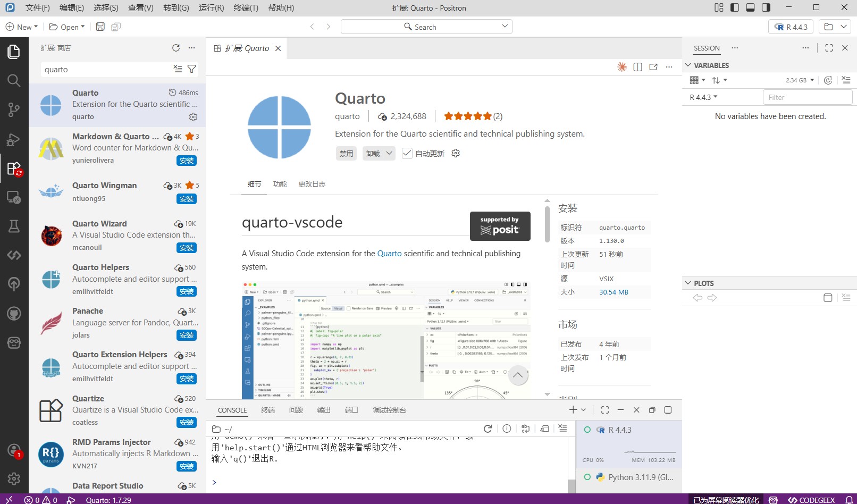
Task: Switch to the 更改日志 tab
Action: 312,184
